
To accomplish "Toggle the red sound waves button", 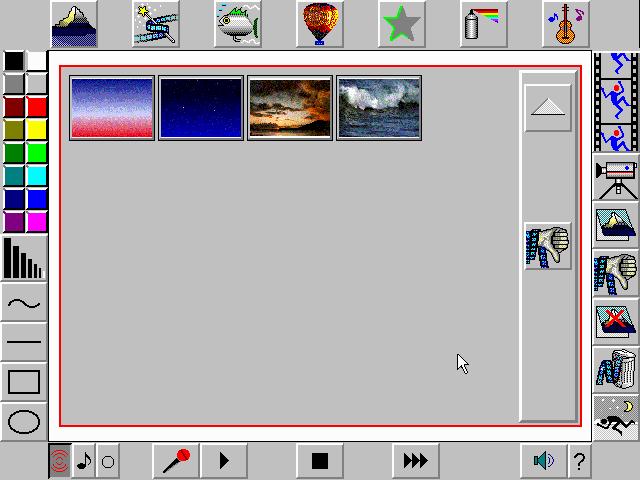I will 60,461.
